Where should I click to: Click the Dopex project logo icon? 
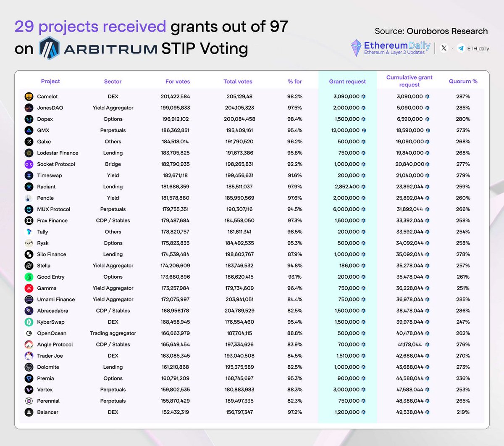(x=29, y=119)
